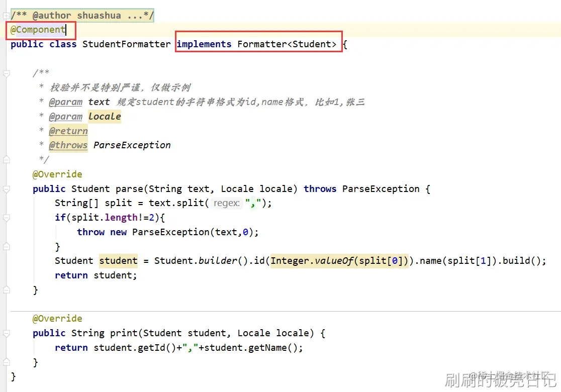Click the '@return' Javadoc tag
Viewport: 561px width, 392px height.
(68, 131)
